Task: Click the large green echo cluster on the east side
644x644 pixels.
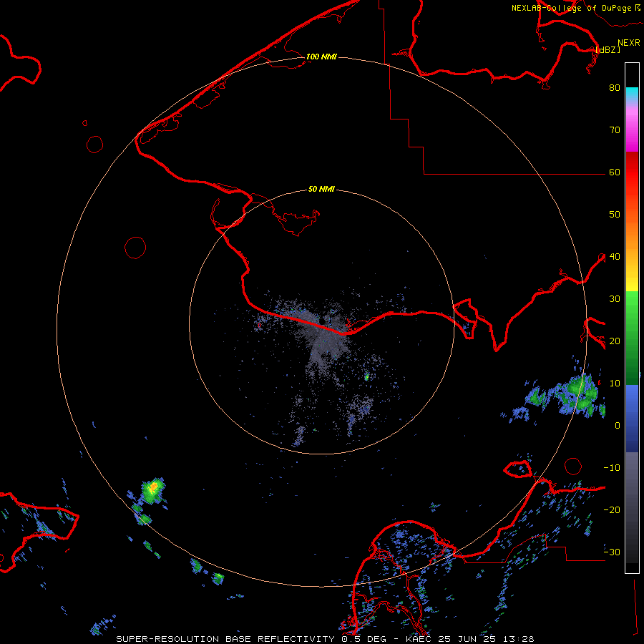Action: pyautogui.click(x=578, y=394)
